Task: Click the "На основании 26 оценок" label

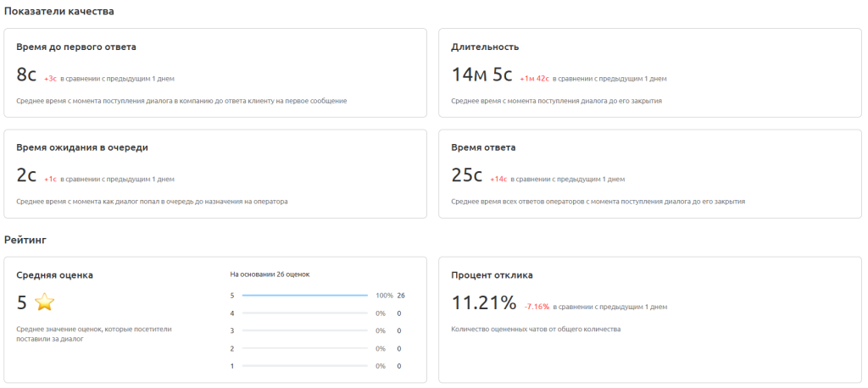Action: (269, 274)
